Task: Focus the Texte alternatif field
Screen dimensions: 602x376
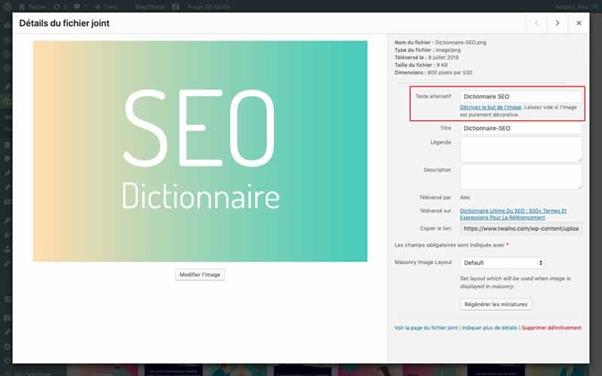Action: coord(521,96)
